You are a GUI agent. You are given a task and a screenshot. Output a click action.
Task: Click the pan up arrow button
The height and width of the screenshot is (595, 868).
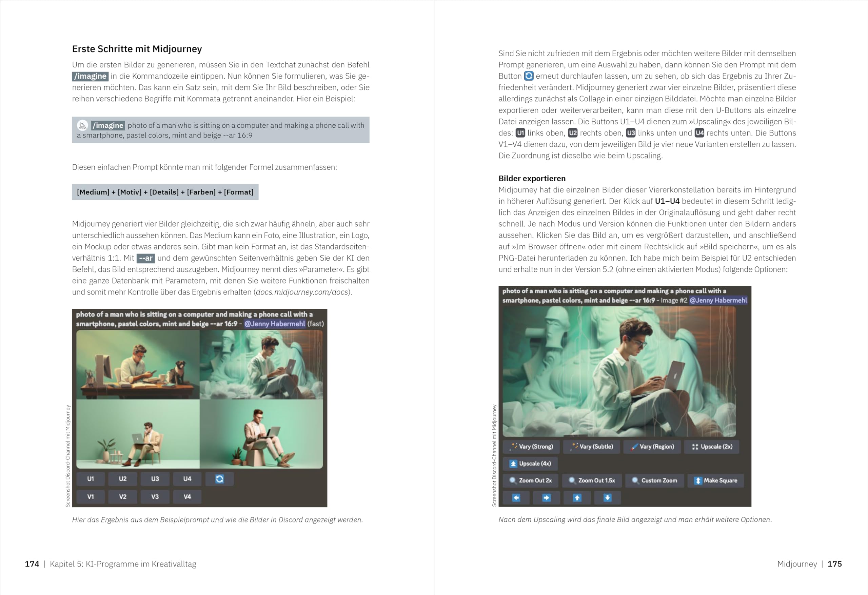coord(577,497)
